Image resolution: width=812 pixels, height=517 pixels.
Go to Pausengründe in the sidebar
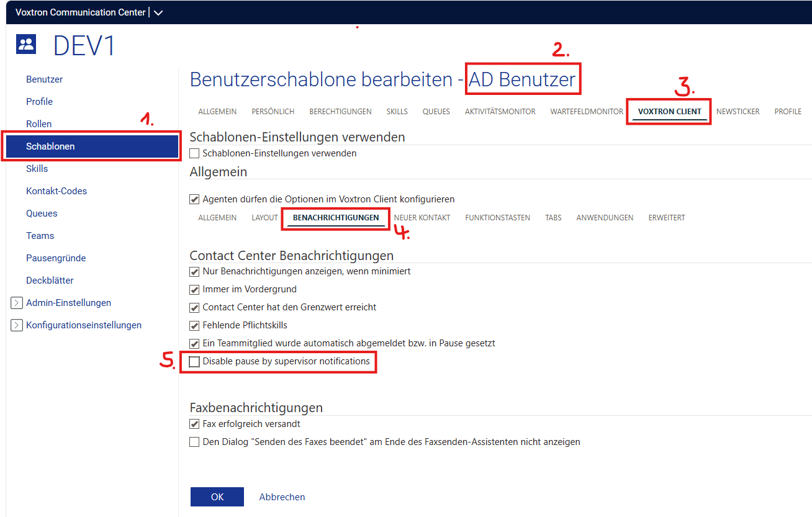56,258
